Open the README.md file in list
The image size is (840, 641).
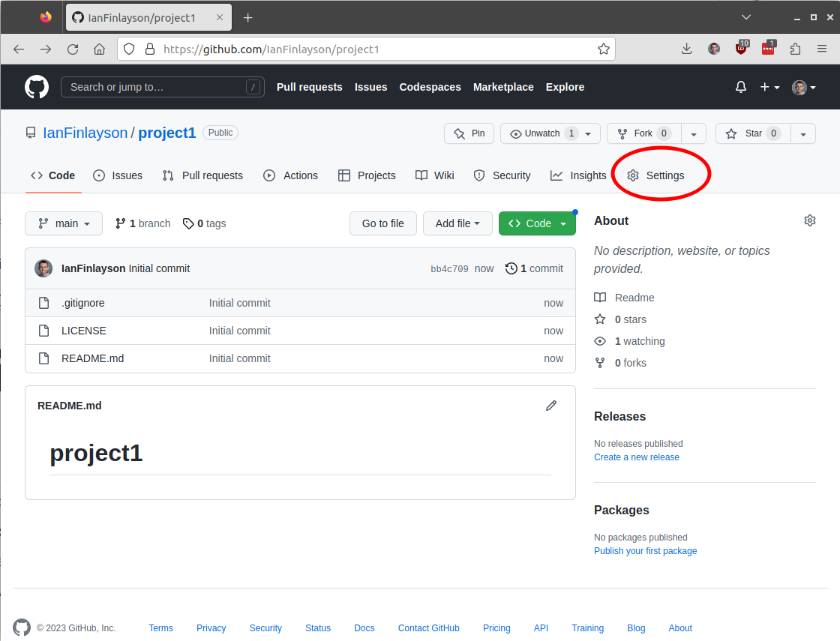coord(93,358)
